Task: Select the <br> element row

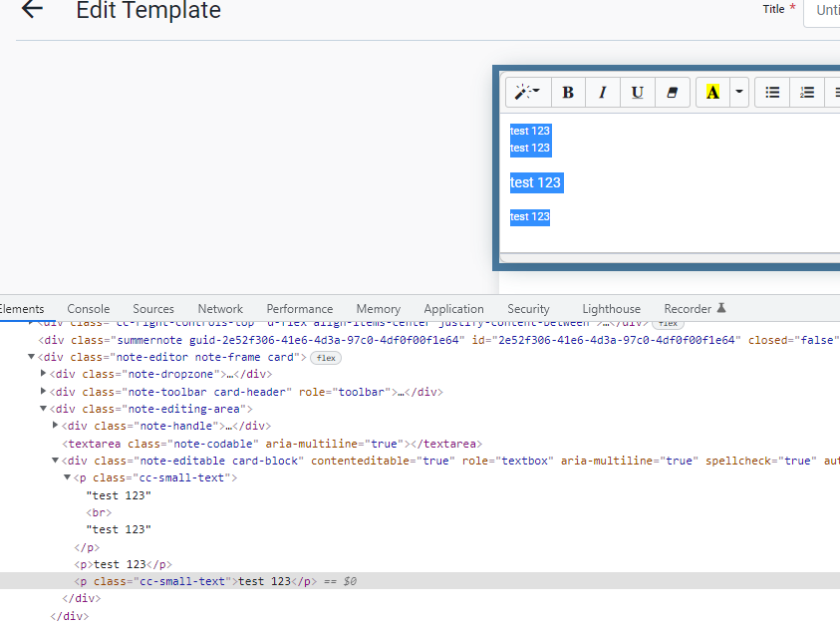Action: pyautogui.click(x=420, y=512)
